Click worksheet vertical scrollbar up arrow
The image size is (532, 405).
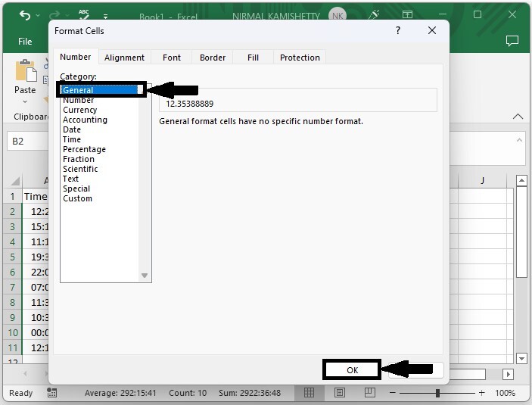(521, 181)
